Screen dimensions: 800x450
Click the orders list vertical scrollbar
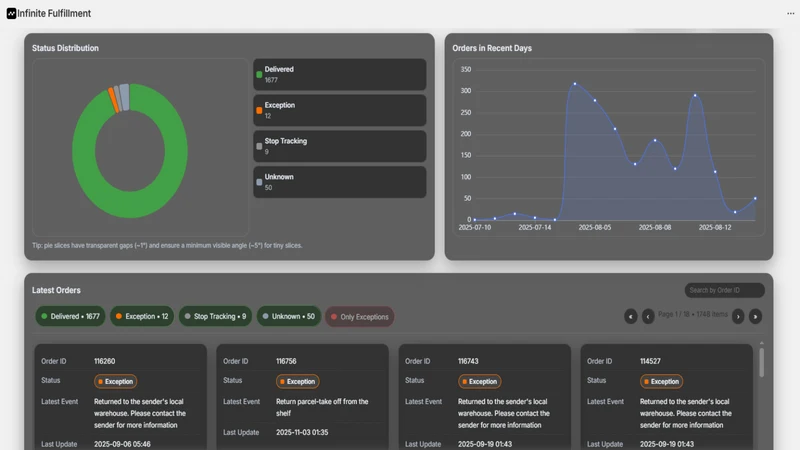point(761,363)
